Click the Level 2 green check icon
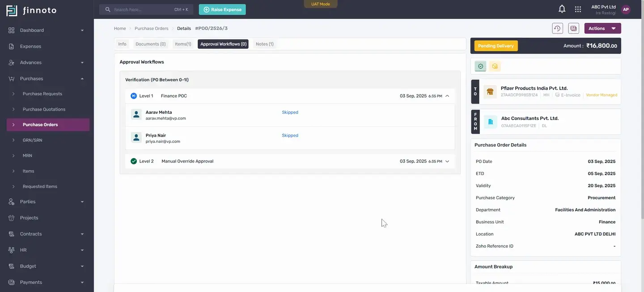Screen dimensions: 644x292 tap(134, 161)
